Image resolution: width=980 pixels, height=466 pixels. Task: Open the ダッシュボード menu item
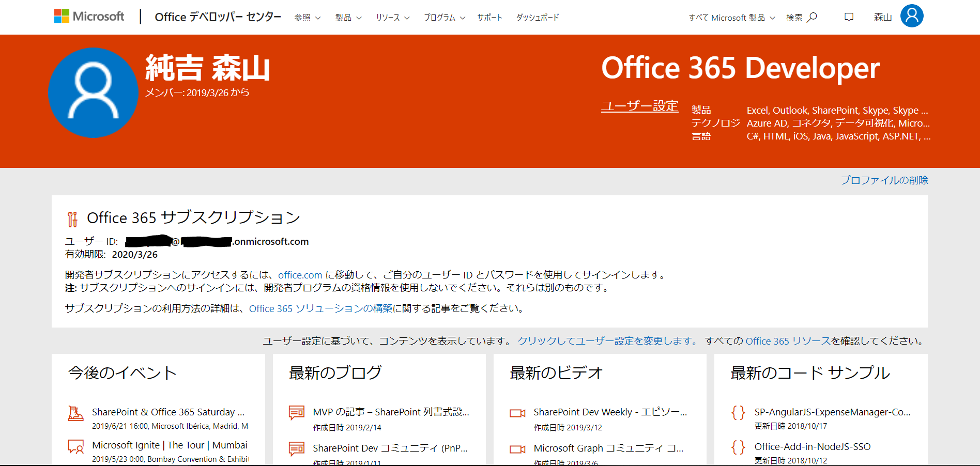coord(538,18)
